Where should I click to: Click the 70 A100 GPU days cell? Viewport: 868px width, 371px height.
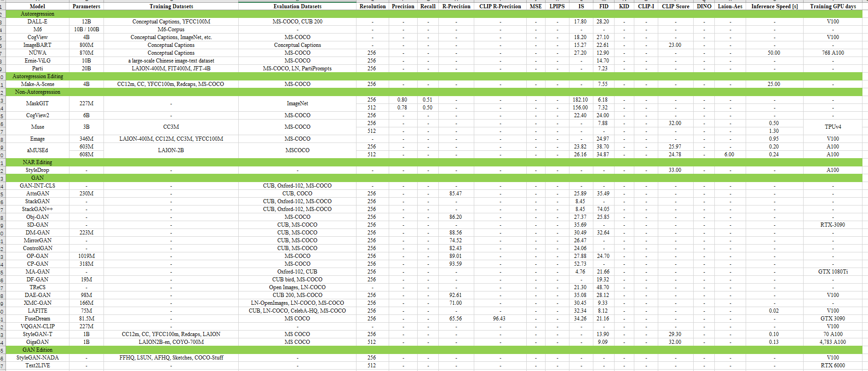click(x=833, y=334)
